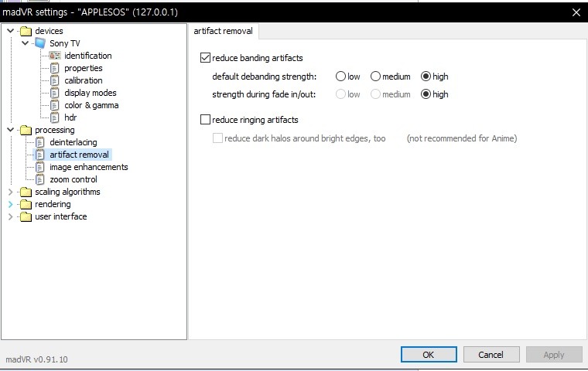Screen dimensions: 588x371
Task: Click the Sony TV monitor icon
Action: coord(40,43)
